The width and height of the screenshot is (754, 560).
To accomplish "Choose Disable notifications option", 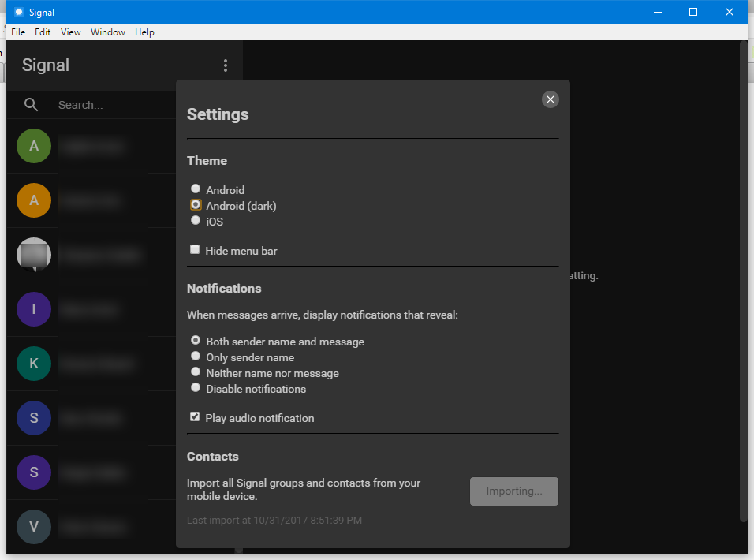I will click(x=196, y=388).
